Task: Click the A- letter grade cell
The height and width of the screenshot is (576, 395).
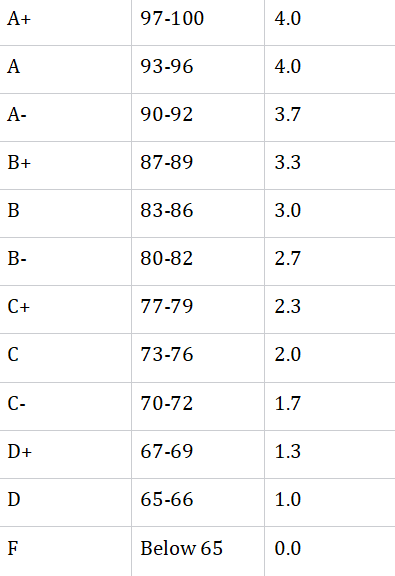Action: point(65,118)
